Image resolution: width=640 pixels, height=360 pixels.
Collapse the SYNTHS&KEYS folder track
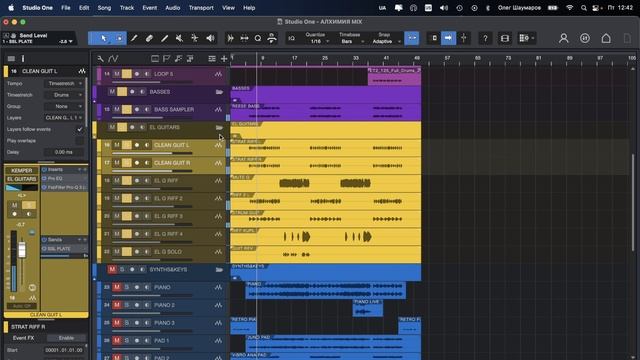point(219,269)
